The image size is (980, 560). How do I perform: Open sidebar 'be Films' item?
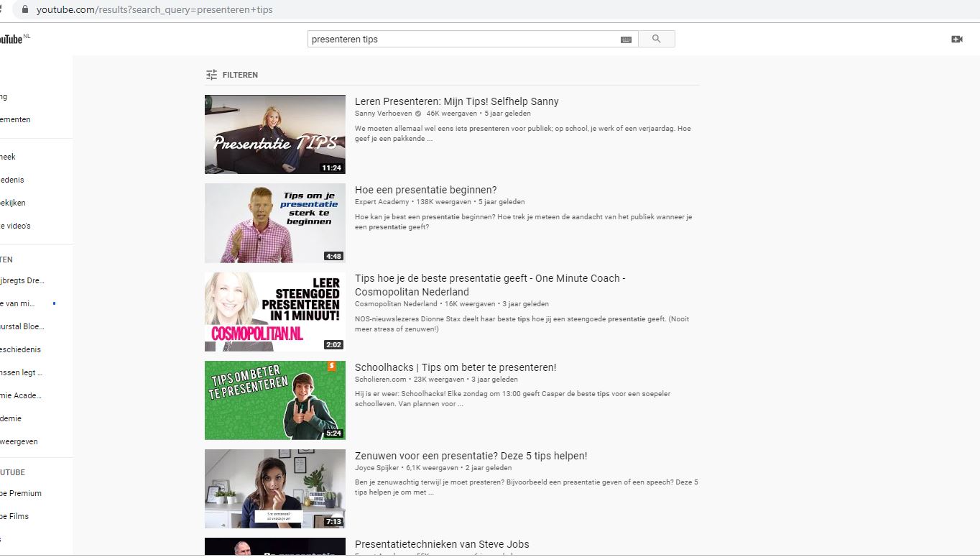(14, 516)
